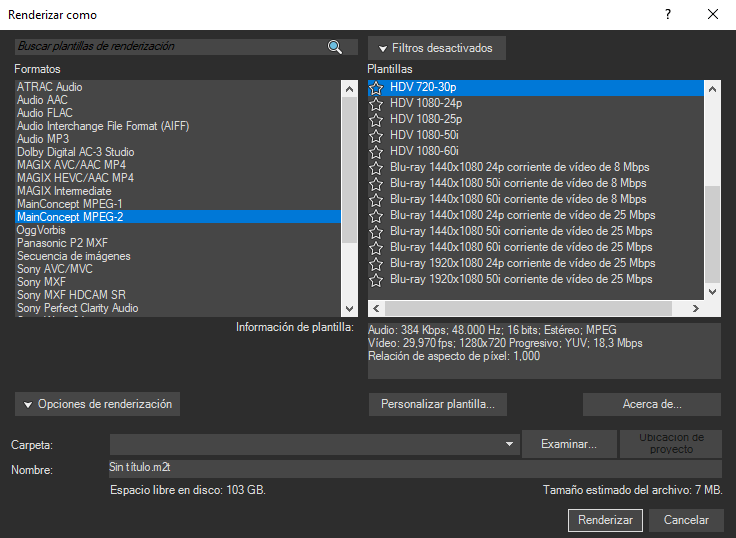The width and height of the screenshot is (736, 538).
Task: Click Formatos list scroll up arrow
Action: [349, 89]
